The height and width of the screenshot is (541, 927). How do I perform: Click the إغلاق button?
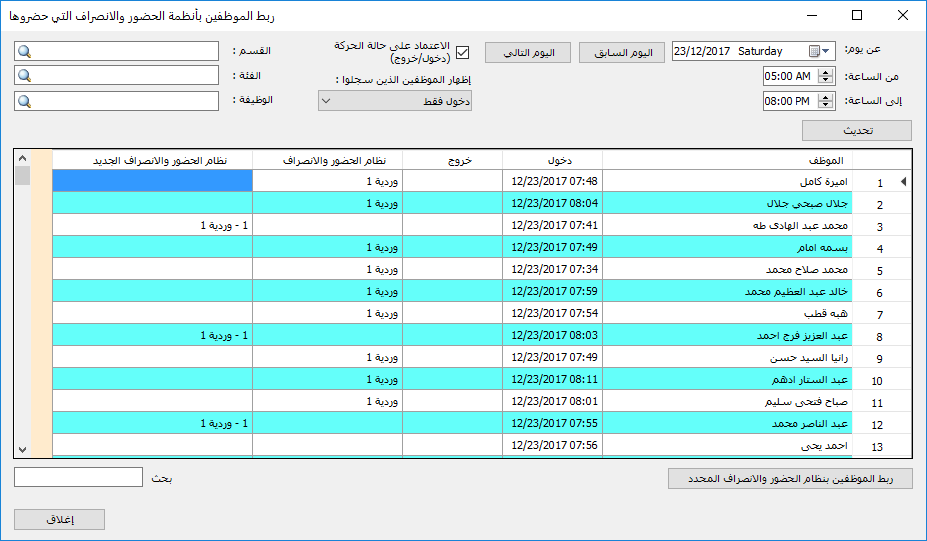click(60, 520)
